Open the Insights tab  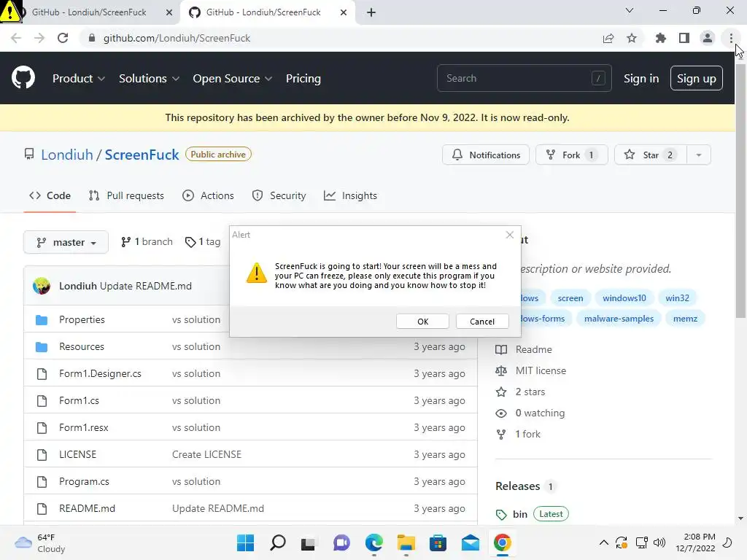(350, 195)
